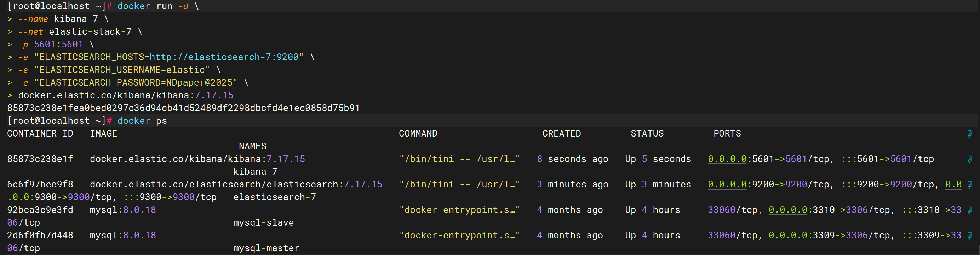This screenshot has height=255, width=980.
Task: Click the elasticsearch-7:9200 URL link
Action: pos(224,57)
